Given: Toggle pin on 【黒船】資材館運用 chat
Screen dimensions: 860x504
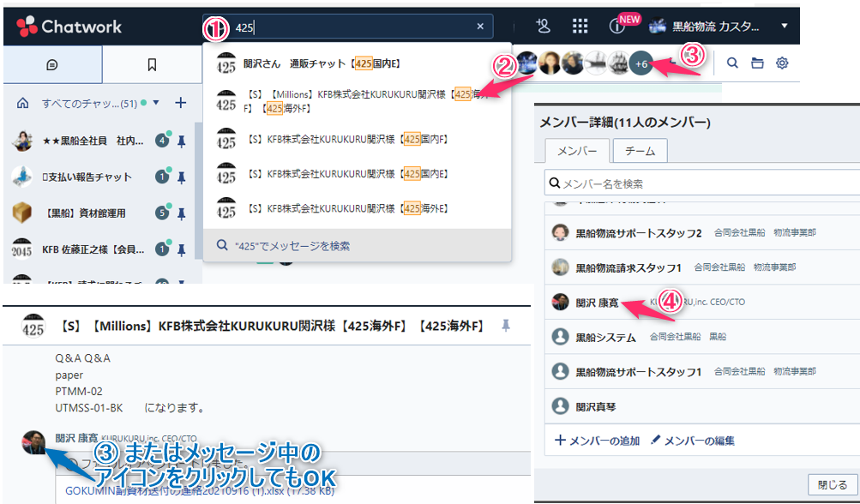Looking at the screenshot, I should coord(182,213).
